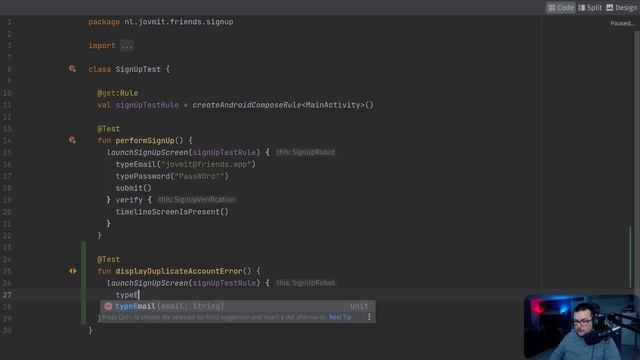This screenshot has height=360, width=640.
Task: Click the method icon in completion popup
Action: coord(108,306)
